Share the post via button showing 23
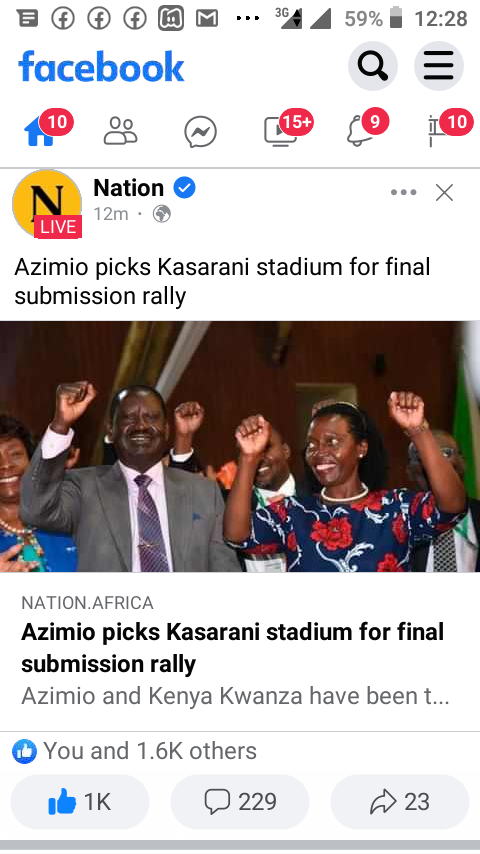Viewport: 480px width, 854px height. pos(400,802)
